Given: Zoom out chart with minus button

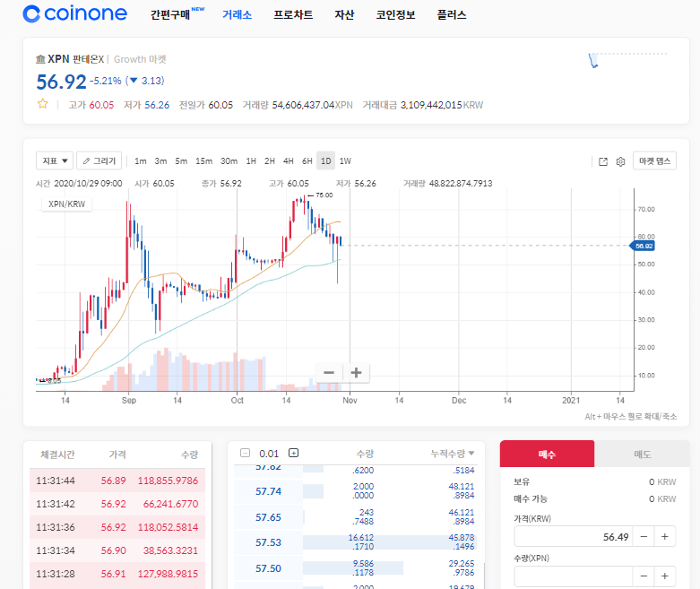Looking at the screenshot, I should pos(329,372).
